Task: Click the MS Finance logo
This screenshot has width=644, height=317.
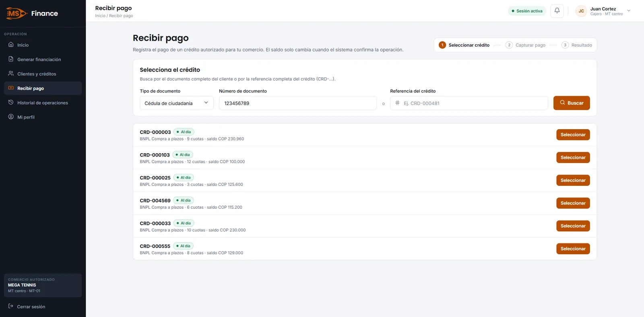Action: [32, 13]
